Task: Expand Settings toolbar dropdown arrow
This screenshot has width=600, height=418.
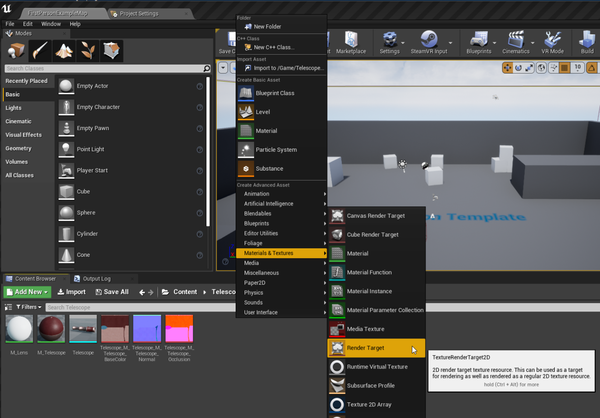Action: click(x=403, y=42)
